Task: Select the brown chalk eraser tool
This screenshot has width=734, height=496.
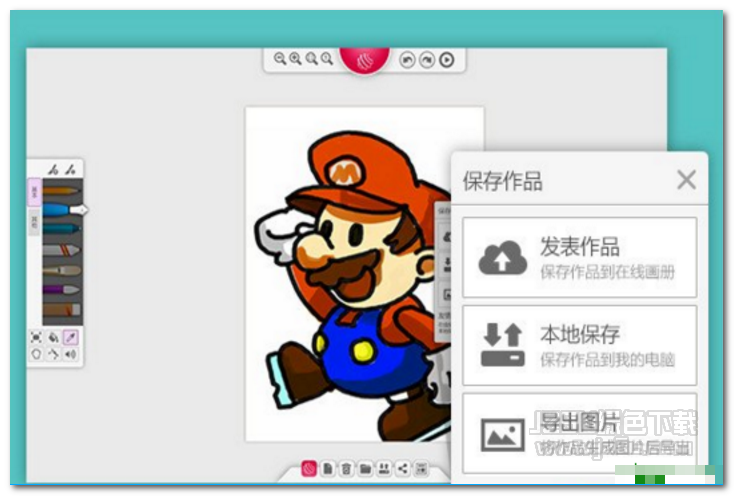Action: tap(62, 310)
